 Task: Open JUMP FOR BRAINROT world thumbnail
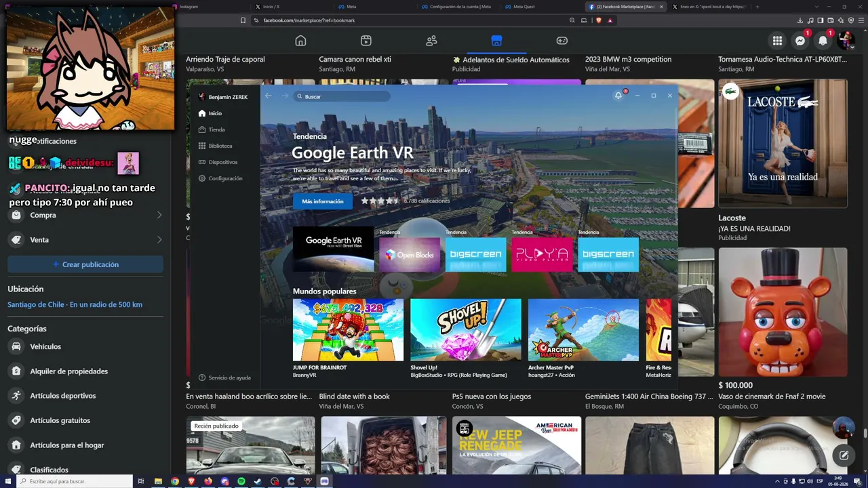(348, 330)
